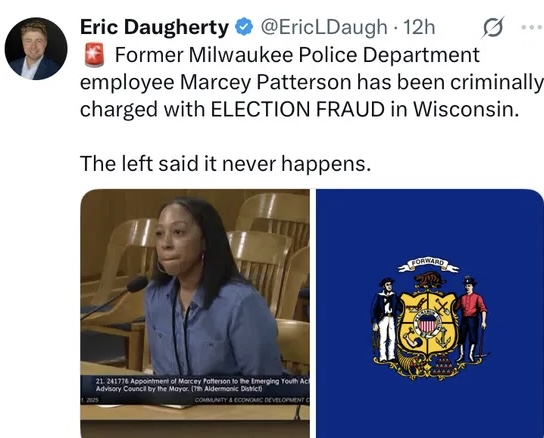544x438 pixels.
Task: Open the three-dot more options menu
Action: (533, 27)
